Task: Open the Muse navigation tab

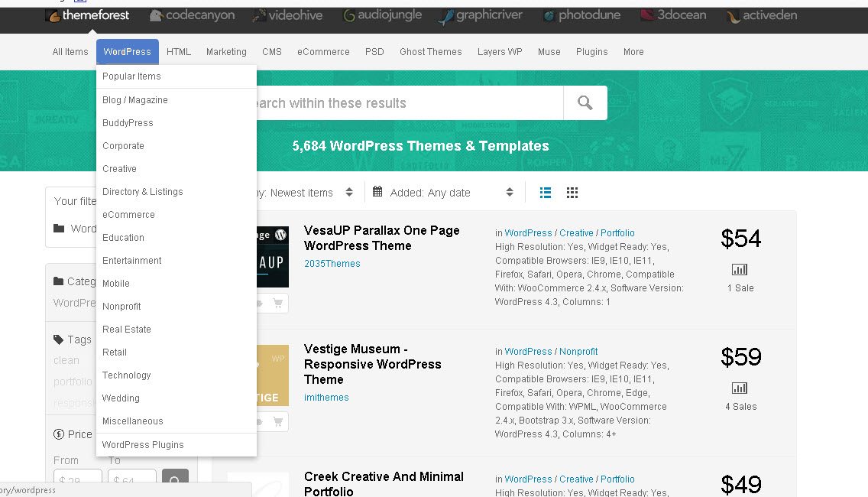Action: pyautogui.click(x=549, y=51)
